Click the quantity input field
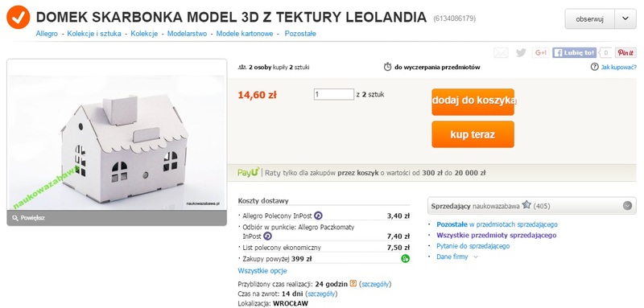644x308 pixels. (x=334, y=94)
